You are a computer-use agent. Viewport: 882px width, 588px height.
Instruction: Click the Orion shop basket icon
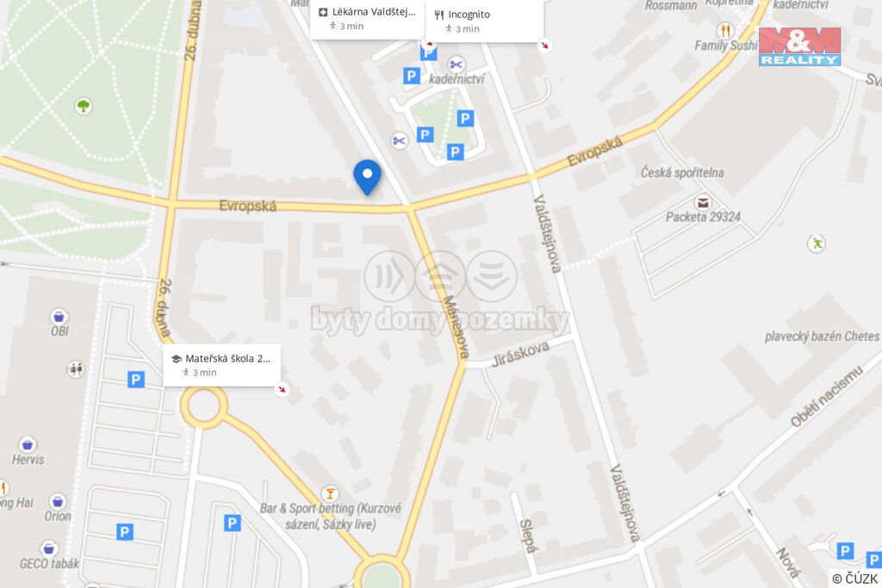pos(58,501)
